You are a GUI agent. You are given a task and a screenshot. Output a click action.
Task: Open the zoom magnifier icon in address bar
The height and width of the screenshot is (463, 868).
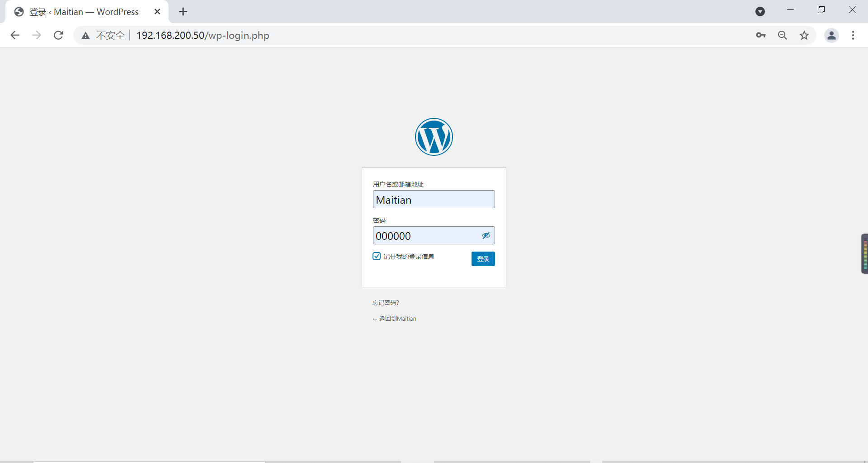pyautogui.click(x=783, y=35)
